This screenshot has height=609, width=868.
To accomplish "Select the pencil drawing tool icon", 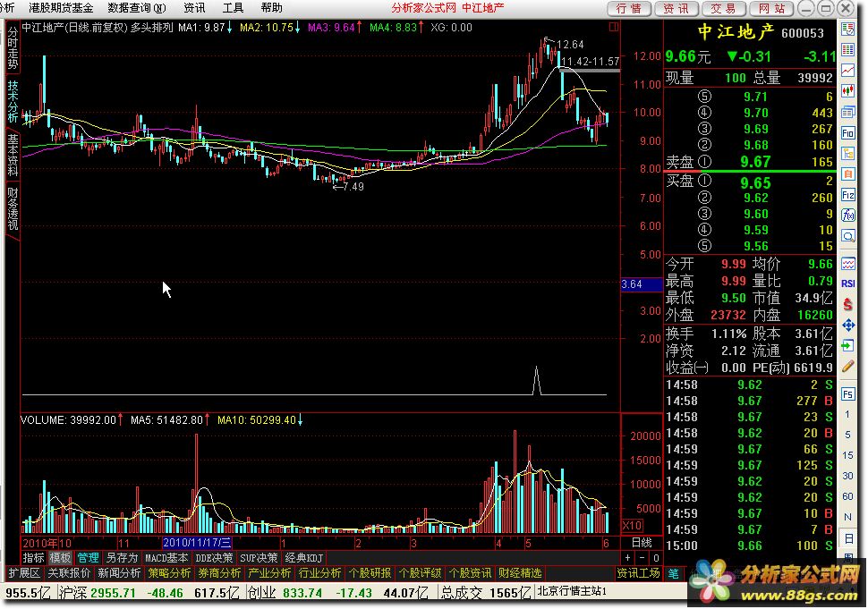I will (847, 366).
